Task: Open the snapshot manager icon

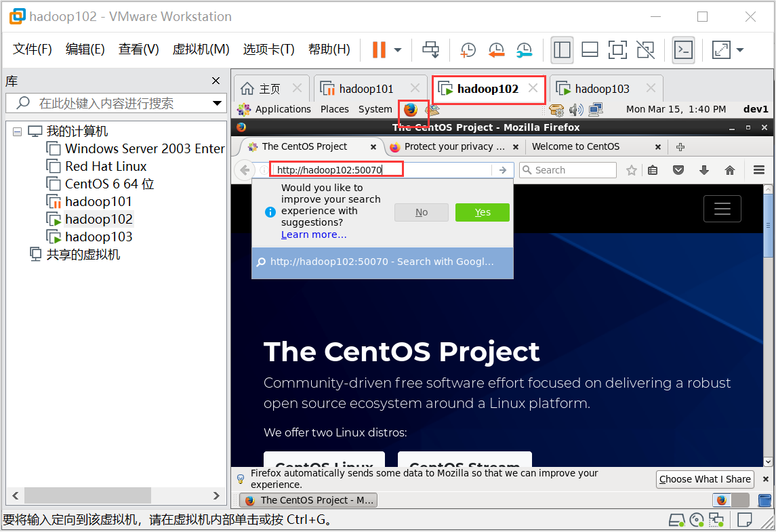Action: coord(524,49)
